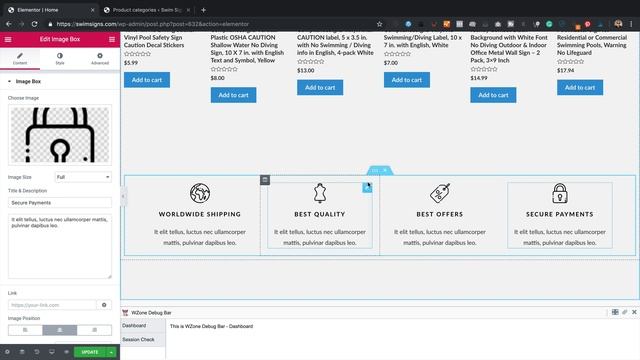This screenshot has width=640, height=360.
Task: Open Chrome profile avatar
Action: [618, 24]
